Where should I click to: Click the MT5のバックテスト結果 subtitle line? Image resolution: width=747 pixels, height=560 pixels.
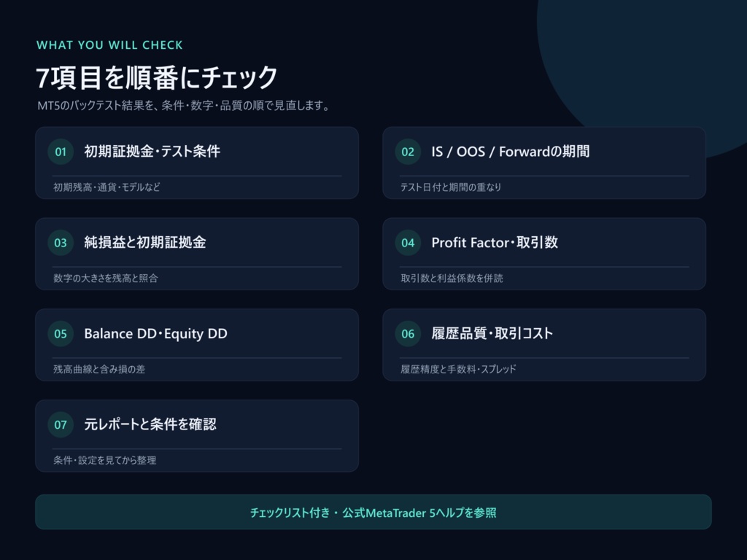click(183, 106)
